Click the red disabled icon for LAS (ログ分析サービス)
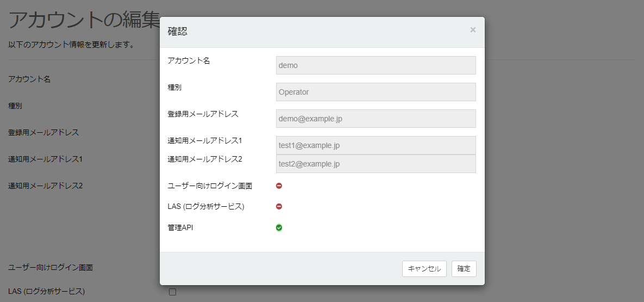The height and width of the screenshot is (302, 644). 279,206
